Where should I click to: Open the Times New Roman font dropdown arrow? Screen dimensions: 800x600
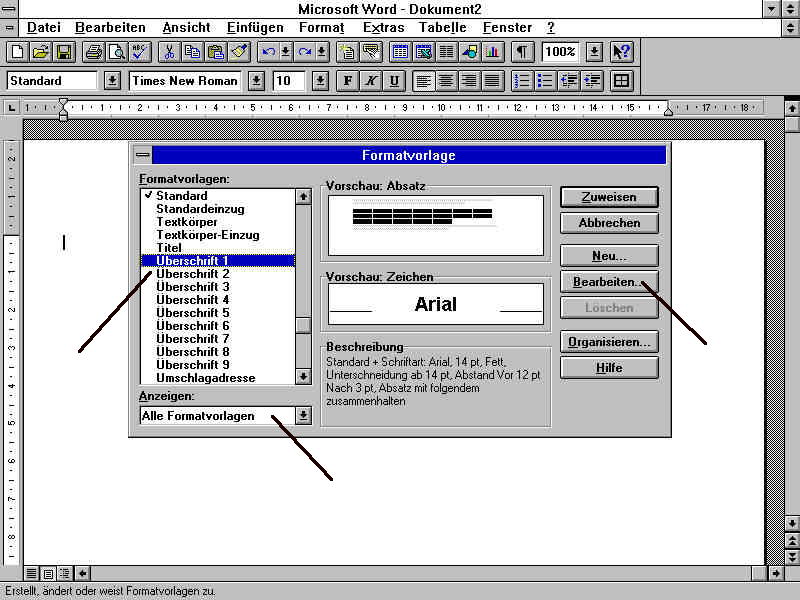coord(257,81)
